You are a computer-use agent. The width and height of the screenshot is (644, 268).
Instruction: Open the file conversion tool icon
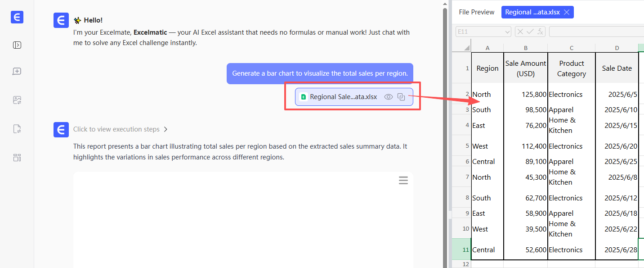[17, 129]
